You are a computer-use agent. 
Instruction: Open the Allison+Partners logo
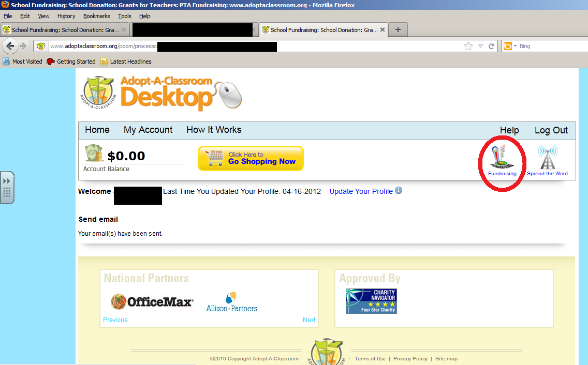(231, 302)
